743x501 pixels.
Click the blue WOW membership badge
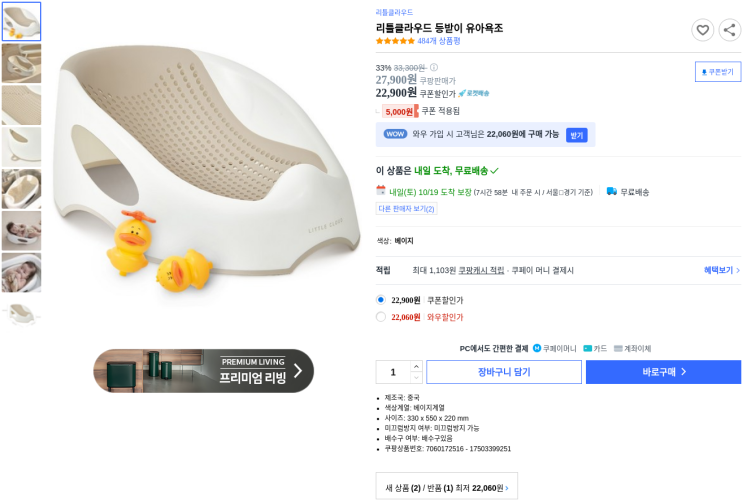(395, 134)
